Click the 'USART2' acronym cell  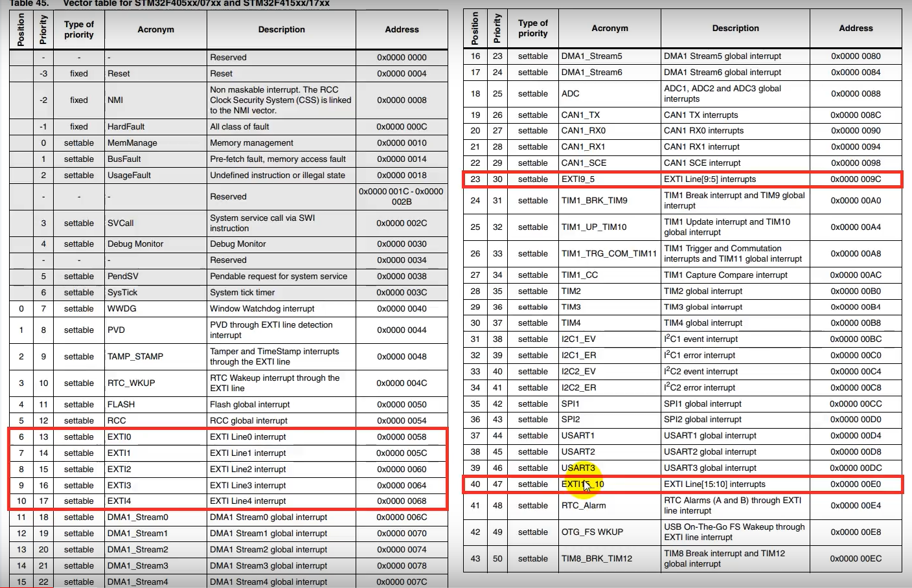[x=610, y=451]
